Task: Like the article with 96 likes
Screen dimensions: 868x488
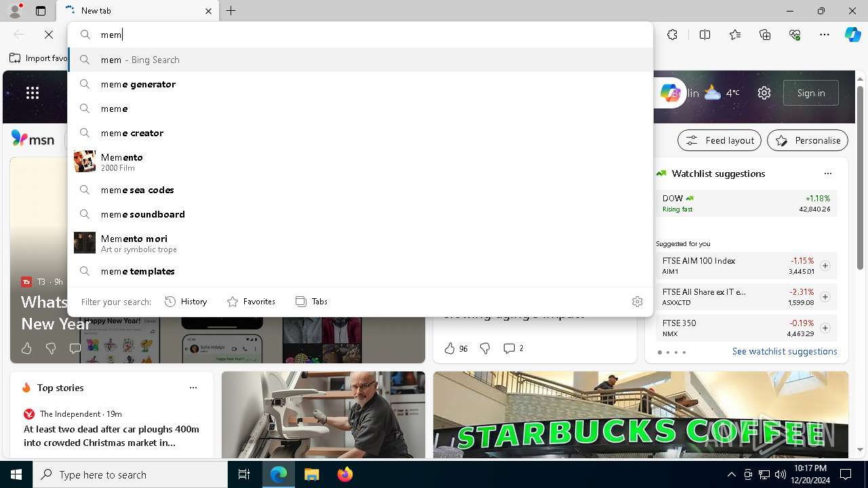Action: 450,348
